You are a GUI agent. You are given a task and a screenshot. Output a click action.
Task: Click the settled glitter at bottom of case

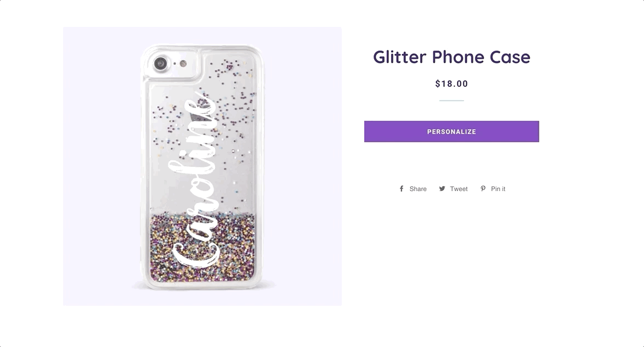[202, 247]
